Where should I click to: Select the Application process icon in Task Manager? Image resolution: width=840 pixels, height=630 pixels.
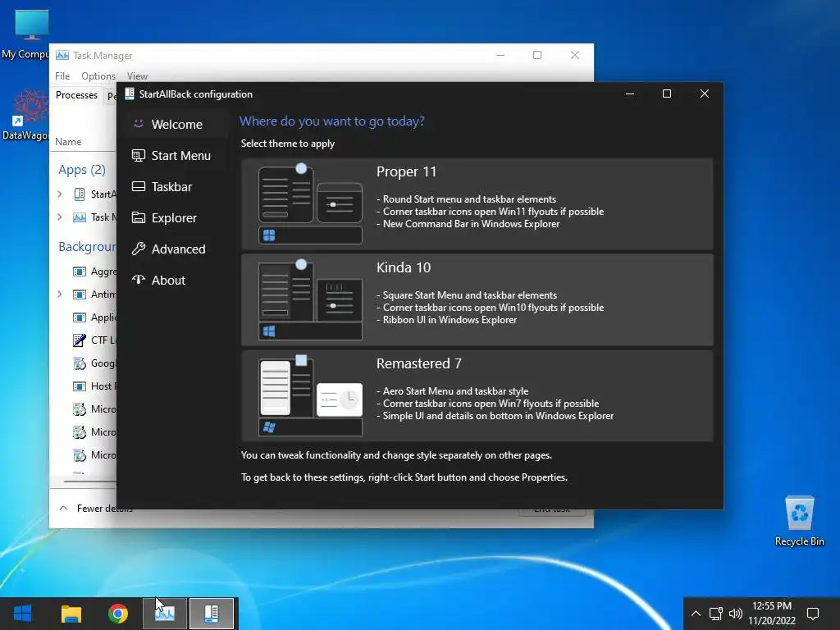coord(80,317)
